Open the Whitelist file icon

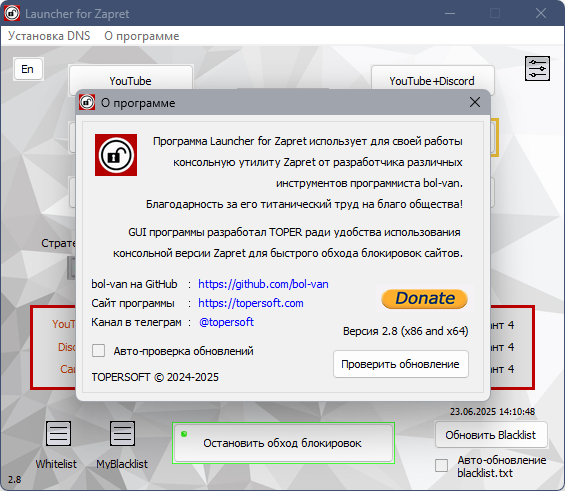pyautogui.click(x=58, y=433)
